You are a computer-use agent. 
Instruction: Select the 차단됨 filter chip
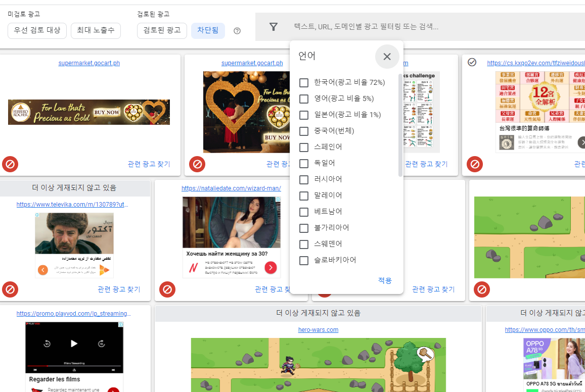[208, 31]
